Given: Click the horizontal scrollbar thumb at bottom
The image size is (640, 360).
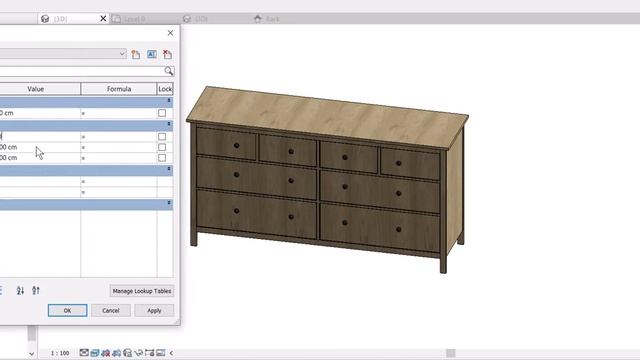Looking at the screenshot, I should click(451, 353).
